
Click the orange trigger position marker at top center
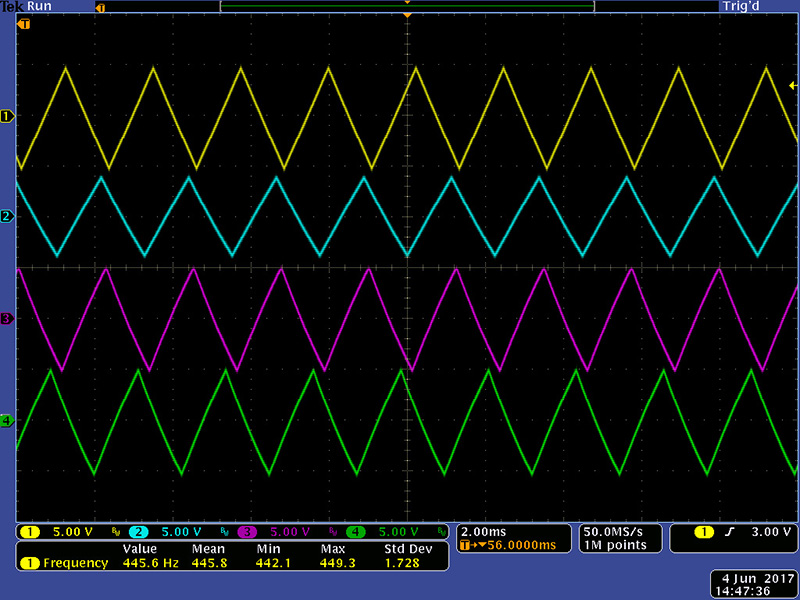(407, 17)
